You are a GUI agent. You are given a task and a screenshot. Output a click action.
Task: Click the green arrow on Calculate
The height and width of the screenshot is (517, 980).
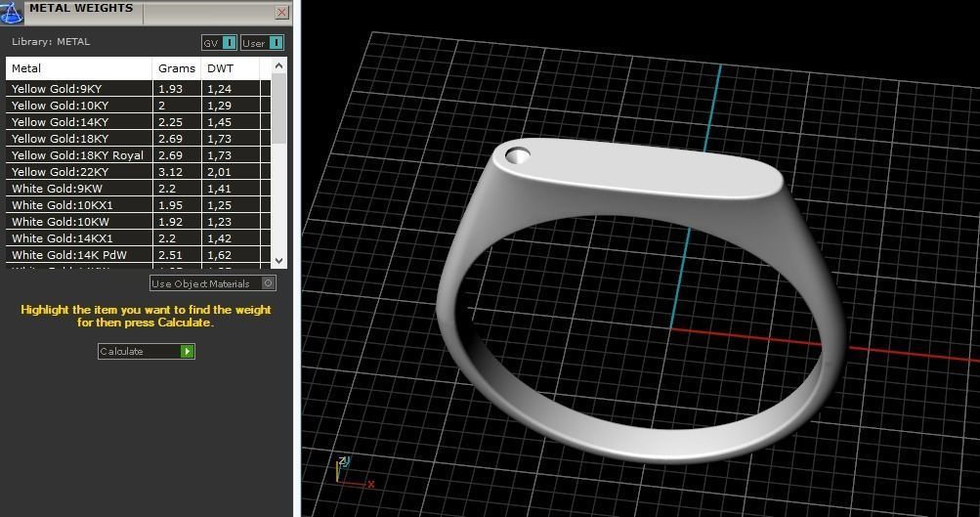tap(187, 351)
